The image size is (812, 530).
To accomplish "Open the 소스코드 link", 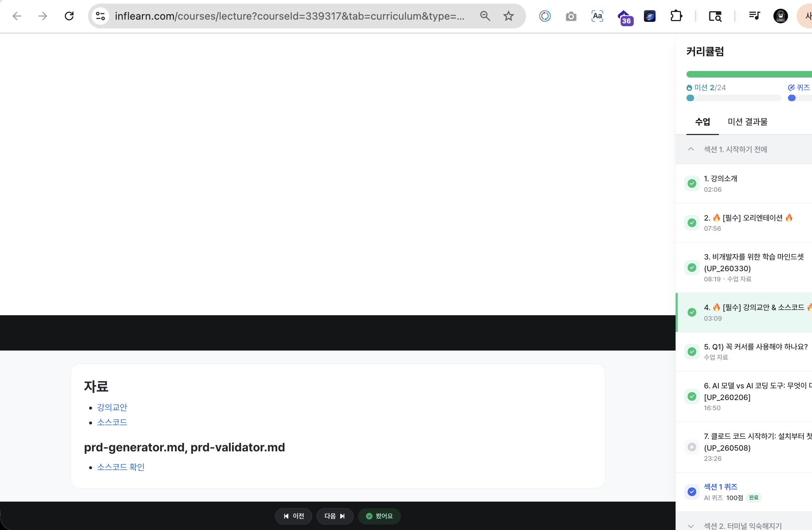I will [x=112, y=422].
